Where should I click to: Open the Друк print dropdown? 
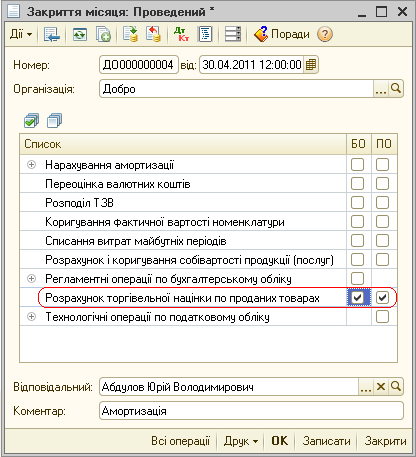click(241, 441)
